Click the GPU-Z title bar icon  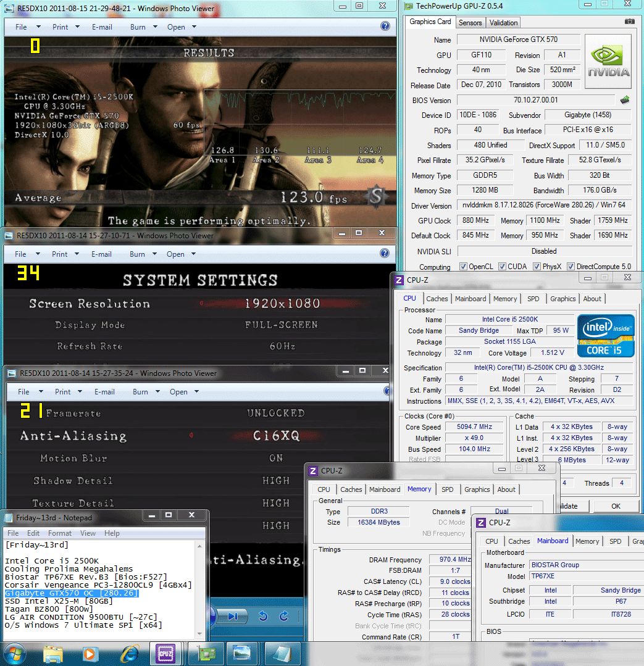tap(409, 6)
